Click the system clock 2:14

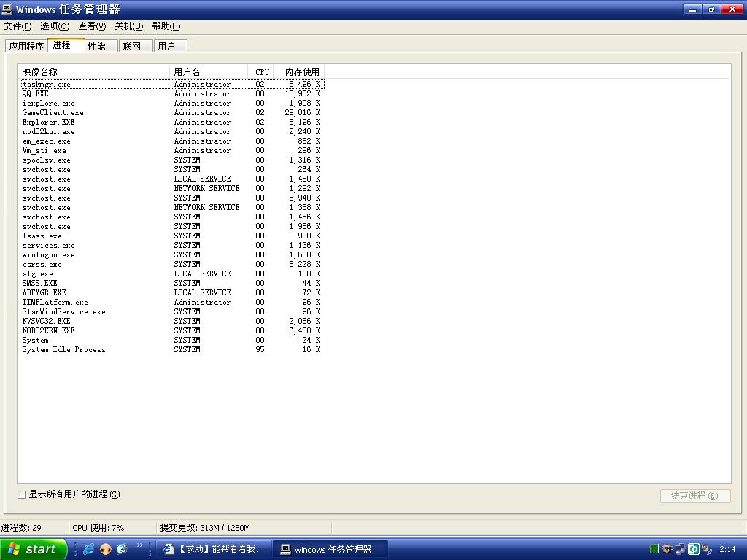[727, 549]
